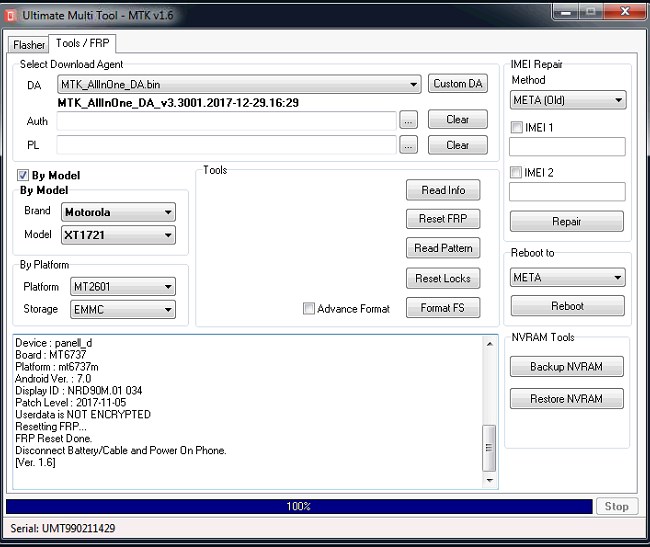Viewport: 650px width, 547px height.
Task: Click the 'Display ID : NRD90M.01 034' log line
Action: click(x=79, y=390)
